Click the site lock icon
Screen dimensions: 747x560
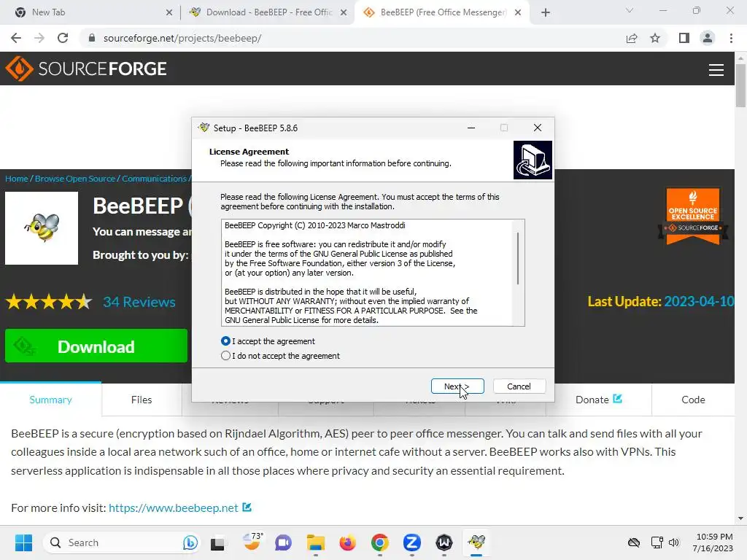click(92, 38)
